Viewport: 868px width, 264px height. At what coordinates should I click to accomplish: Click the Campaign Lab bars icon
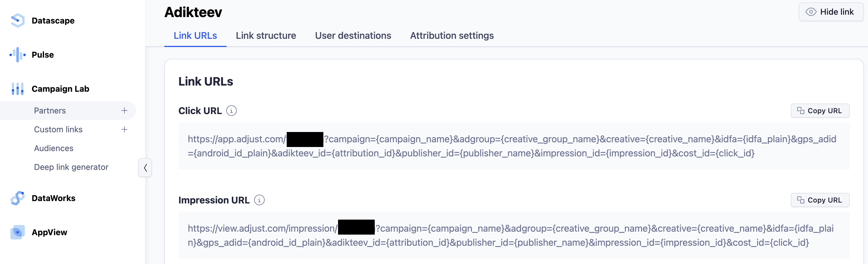click(18, 89)
